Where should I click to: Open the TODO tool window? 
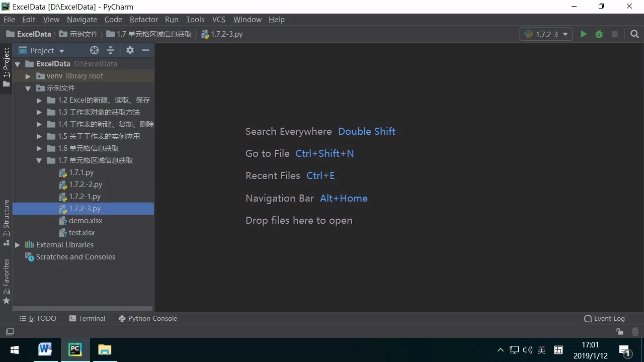tap(38, 318)
